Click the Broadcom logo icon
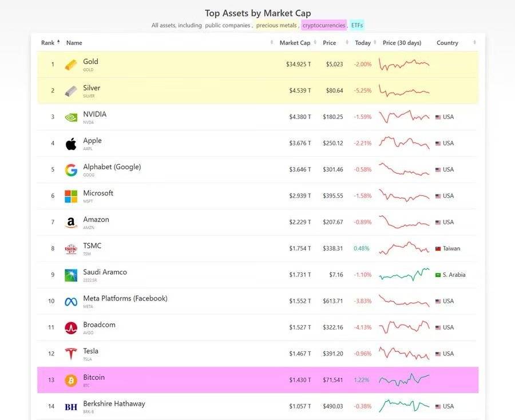515x420 pixels. 71,328
